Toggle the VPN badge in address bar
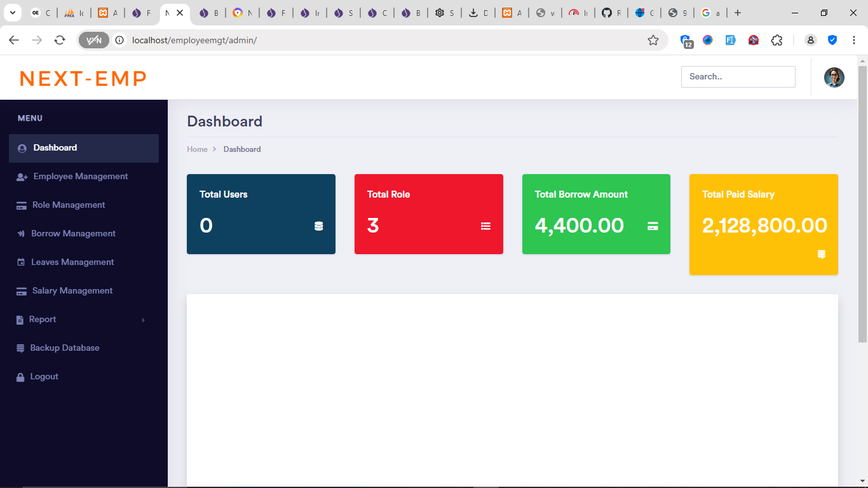The width and height of the screenshot is (868, 488). [x=93, y=40]
